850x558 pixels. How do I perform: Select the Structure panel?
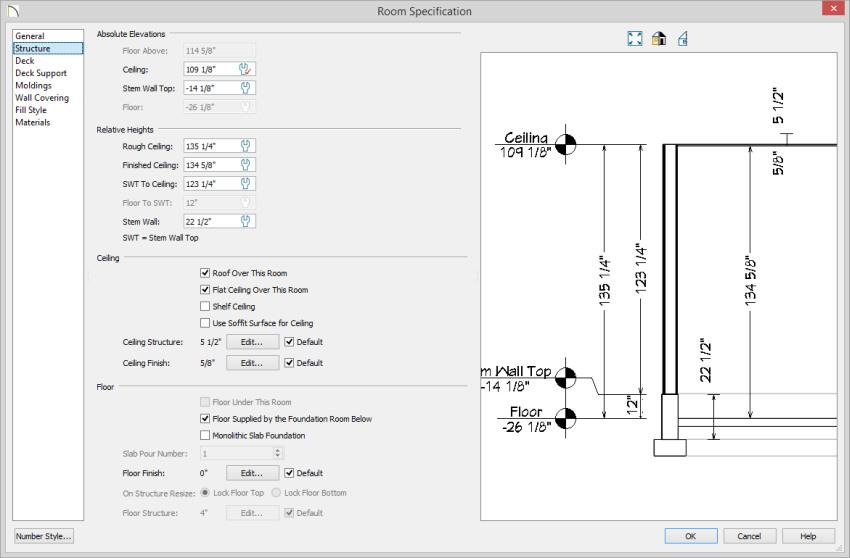[x=48, y=48]
